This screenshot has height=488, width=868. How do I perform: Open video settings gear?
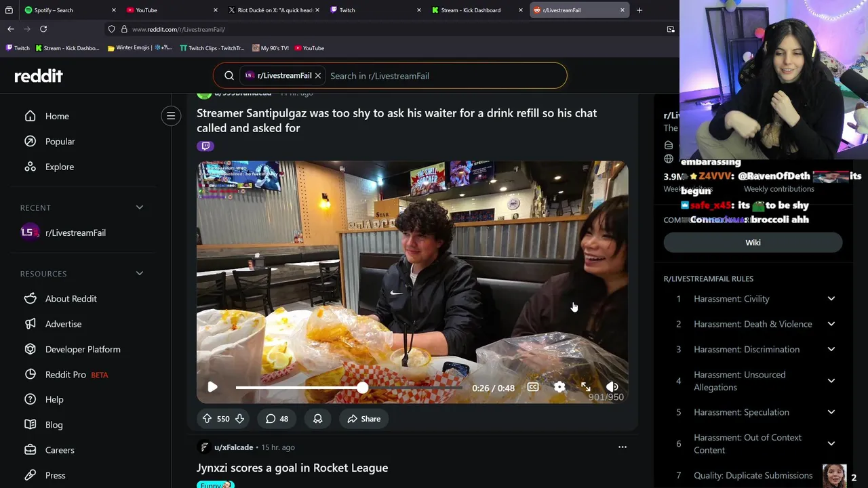559,387
